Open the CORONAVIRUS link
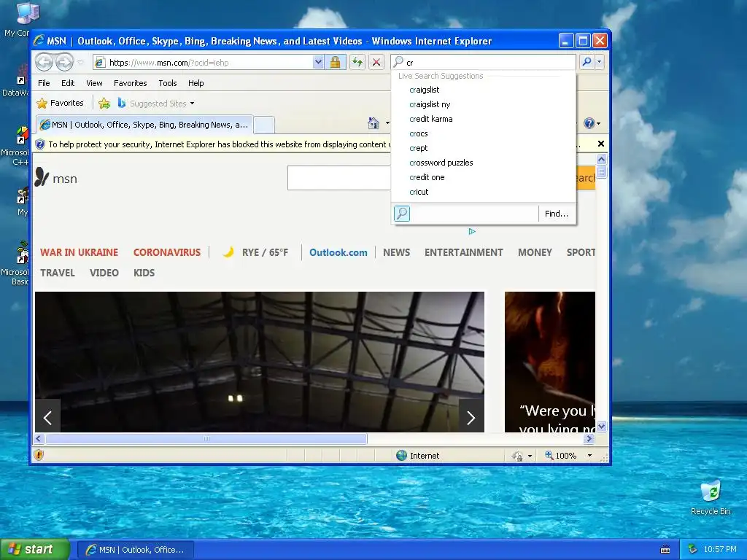This screenshot has height=560, width=747. (167, 252)
